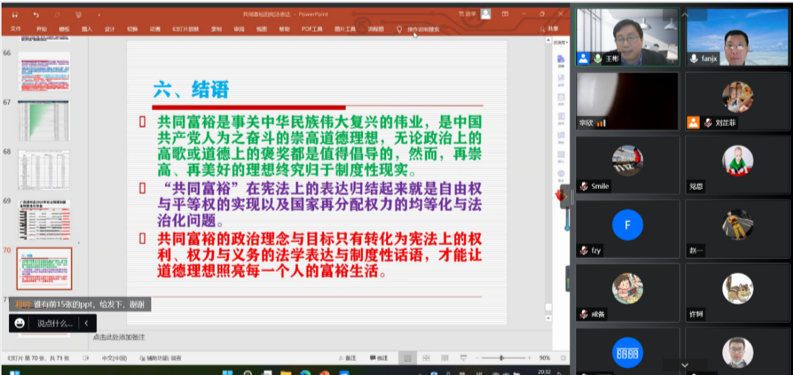793x375 pixels.
Task: Click the Undo arrow in quick access toolbar
Action: click(x=36, y=15)
